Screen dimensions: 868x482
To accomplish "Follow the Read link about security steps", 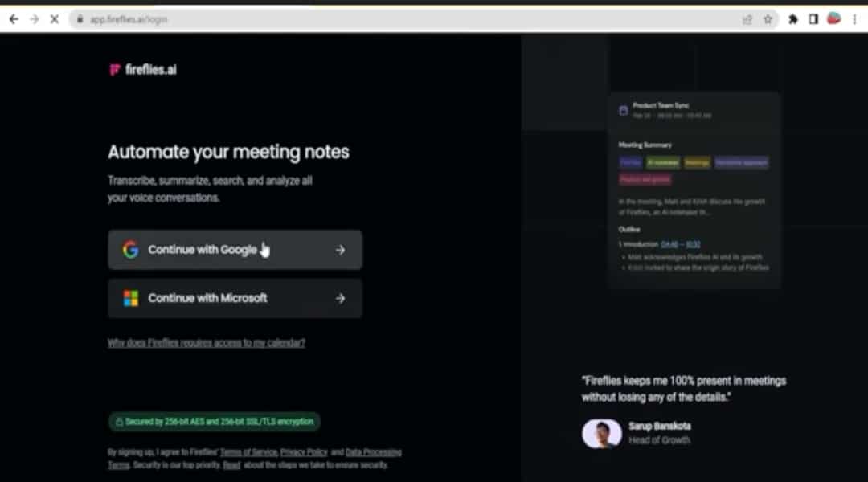I will click(231, 465).
